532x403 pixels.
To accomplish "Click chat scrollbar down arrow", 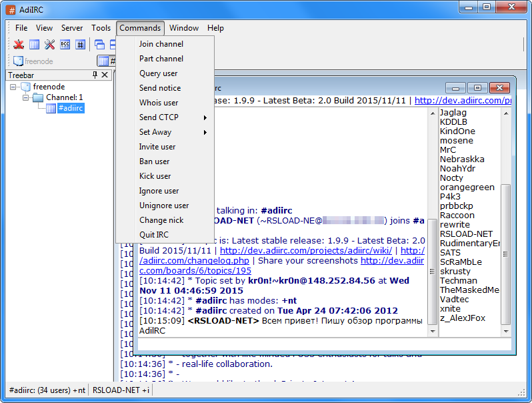I will 432,332.
